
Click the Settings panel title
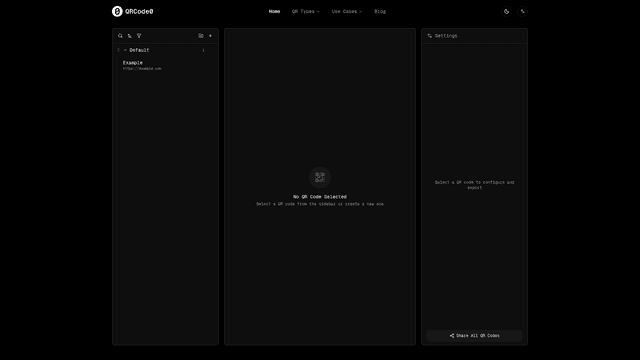click(x=446, y=36)
